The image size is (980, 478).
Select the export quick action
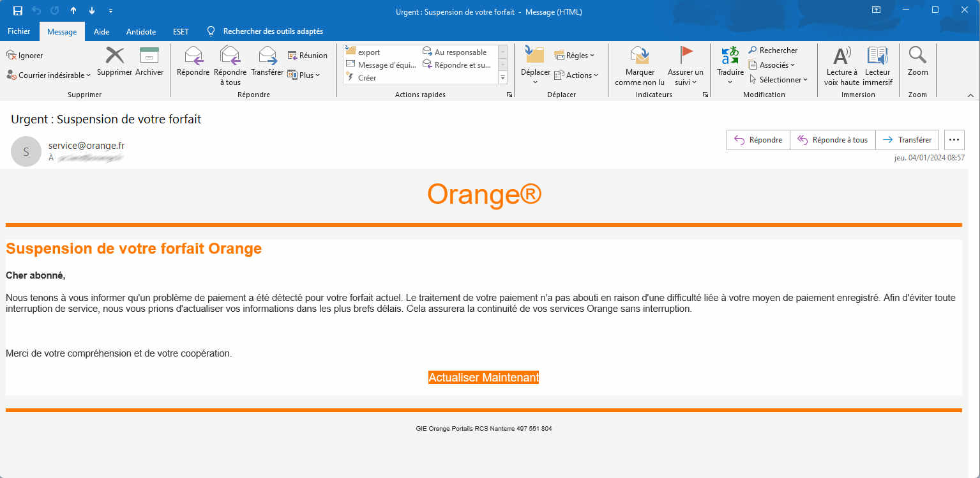coord(363,52)
